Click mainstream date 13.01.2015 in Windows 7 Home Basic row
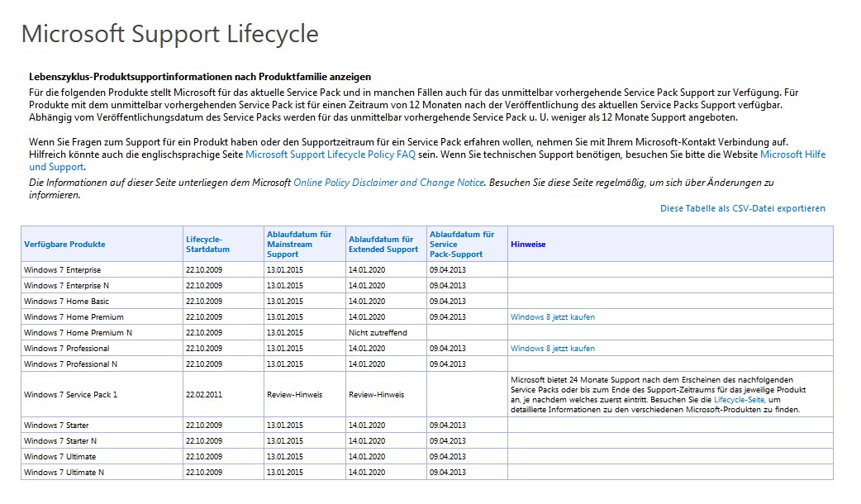The image size is (861, 504). (x=285, y=301)
